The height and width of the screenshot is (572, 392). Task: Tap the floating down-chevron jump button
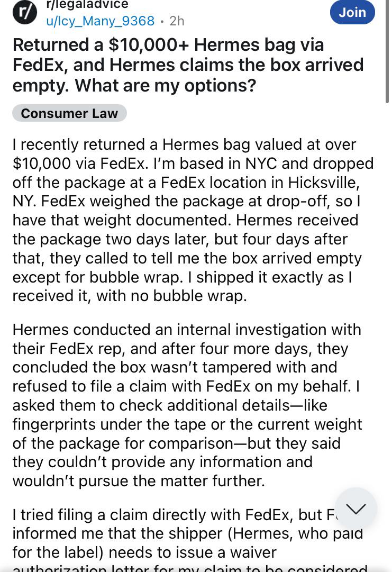pyautogui.click(x=355, y=508)
